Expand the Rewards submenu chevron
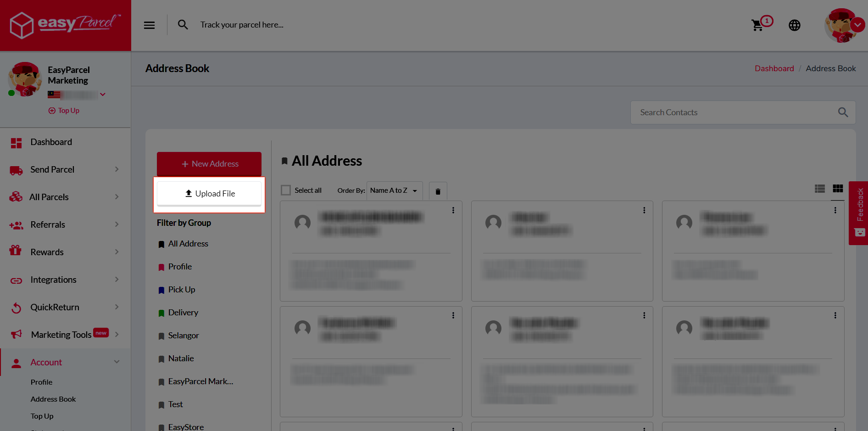This screenshot has height=431, width=868. click(x=117, y=252)
